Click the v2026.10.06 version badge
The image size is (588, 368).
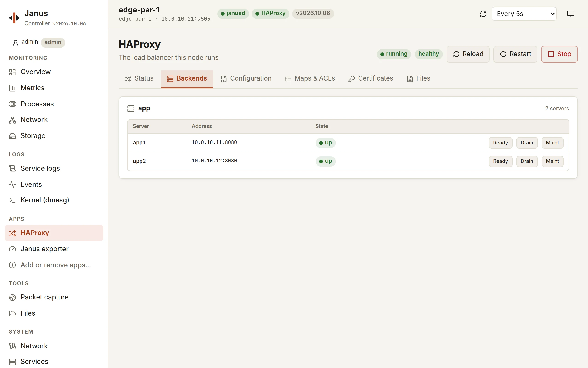pos(313,13)
